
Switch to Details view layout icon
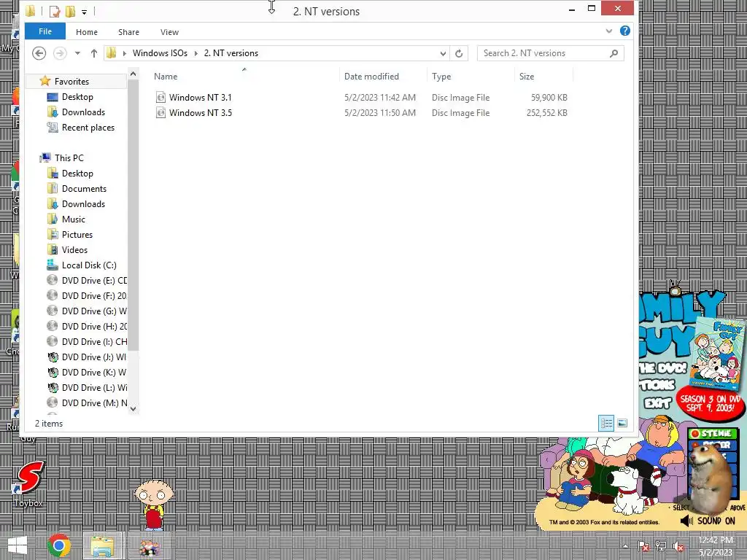(x=606, y=423)
